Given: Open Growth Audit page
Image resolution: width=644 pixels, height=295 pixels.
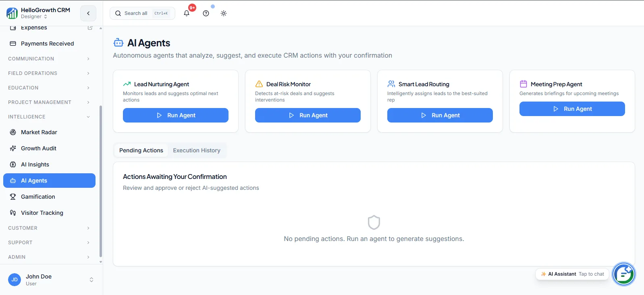Looking at the screenshot, I should pos(49,148).
